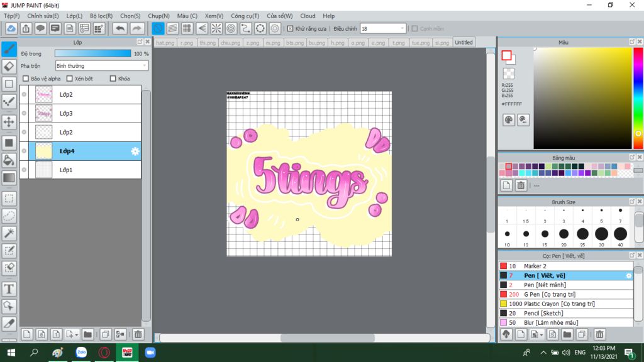Click the Export/share icon in toolbar
This screenshot has width=644, height=362.
point(26,28)
